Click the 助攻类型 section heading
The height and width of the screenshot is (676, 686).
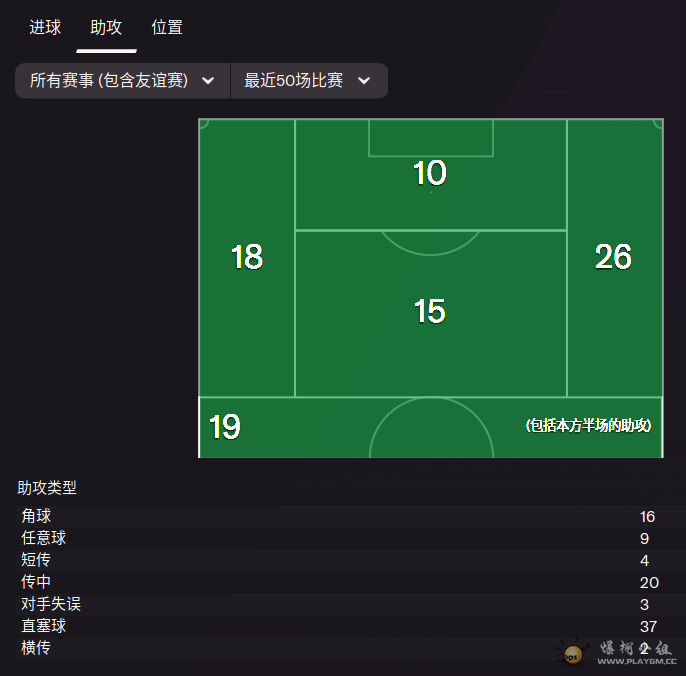(47, 487)
